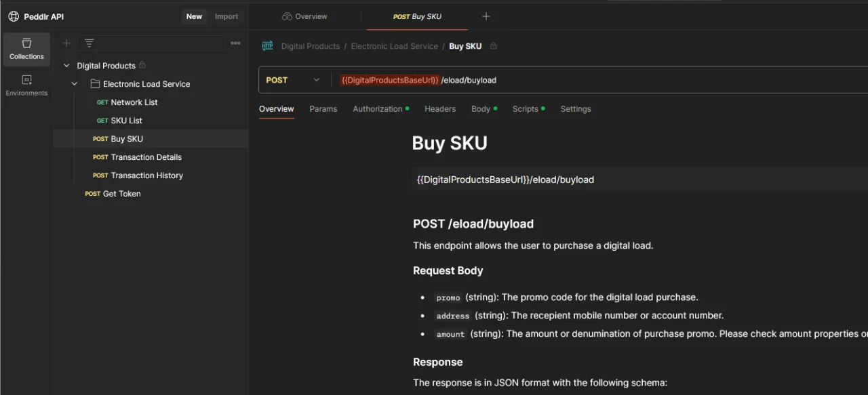Viewport: 868px width, 395px height.
Task: Open the Authorization request tab
Action: click(380, 109)
